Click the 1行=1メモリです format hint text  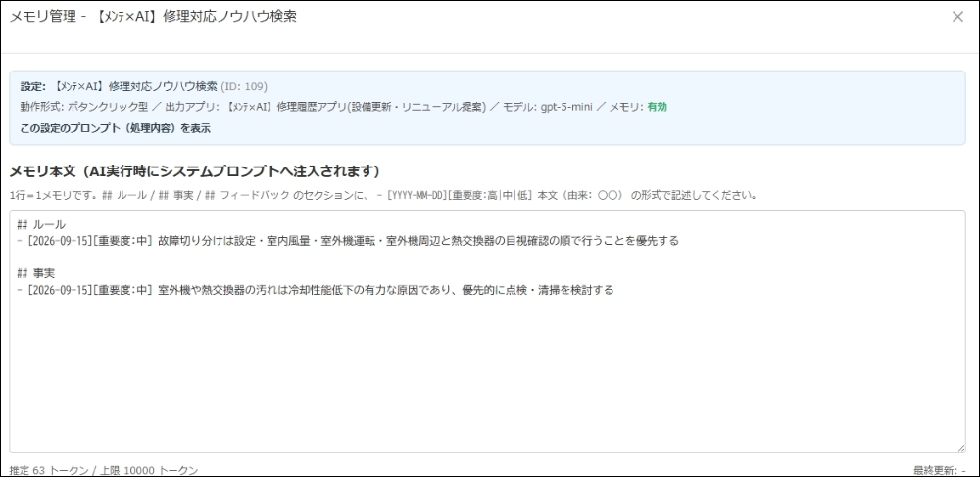tap(384, 195)
